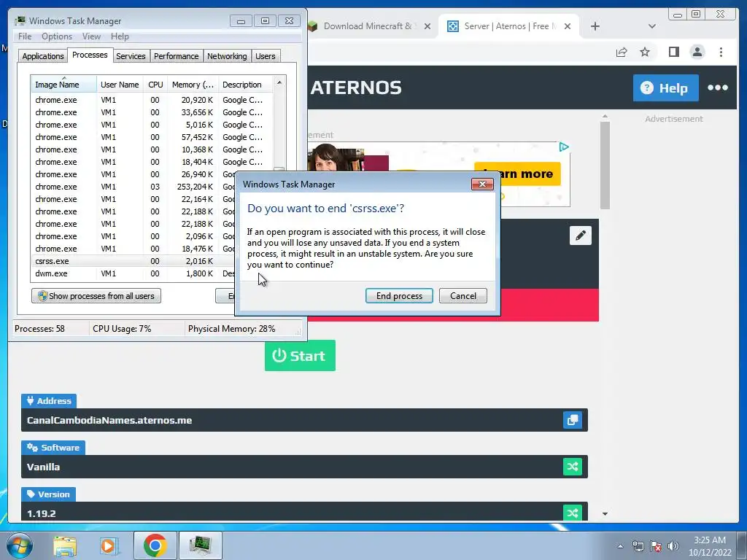The width and height of the screenshot is (747, 560).
Task: Sort processes by Description column
Action: pyautogui.click(x=246, y=85)
